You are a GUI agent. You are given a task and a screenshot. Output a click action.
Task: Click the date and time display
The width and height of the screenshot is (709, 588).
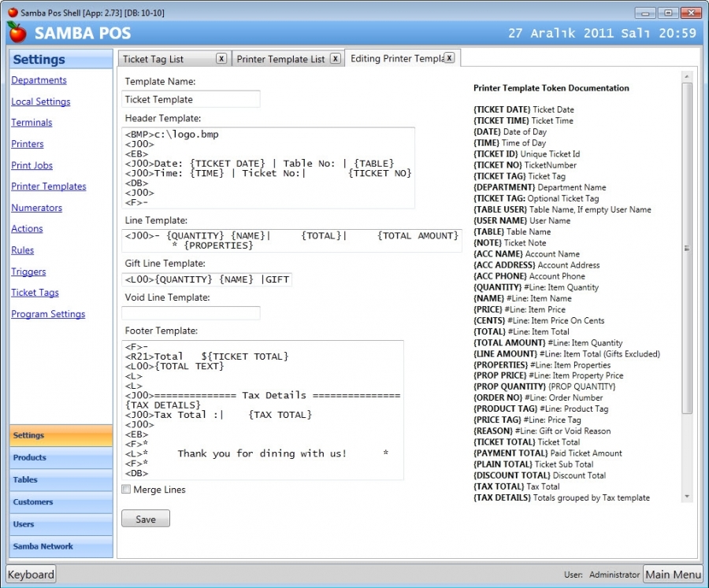pyautogui.click(x=602, y=33)
